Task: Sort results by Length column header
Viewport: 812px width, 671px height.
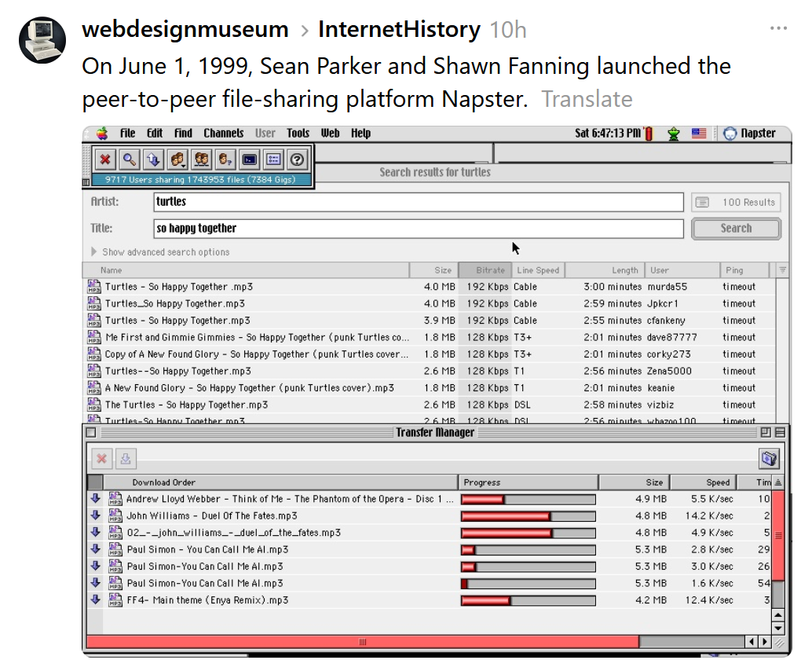Action: tap(605, 270)
